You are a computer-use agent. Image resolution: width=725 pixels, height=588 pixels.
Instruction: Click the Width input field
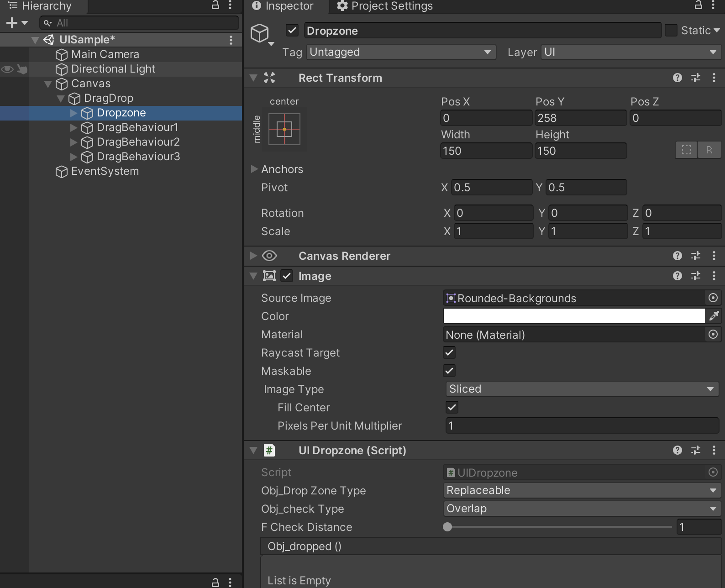(x=486, y=151)
